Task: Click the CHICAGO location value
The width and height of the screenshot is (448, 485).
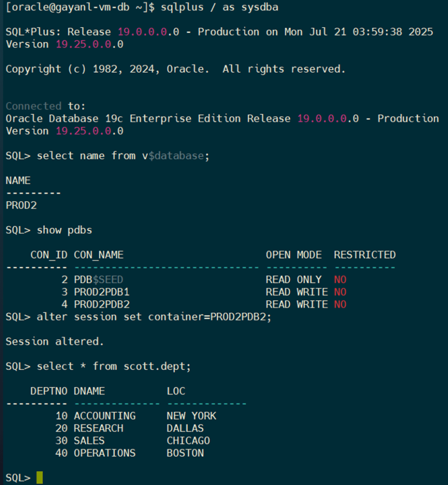Action: click(x=188, y=440)
